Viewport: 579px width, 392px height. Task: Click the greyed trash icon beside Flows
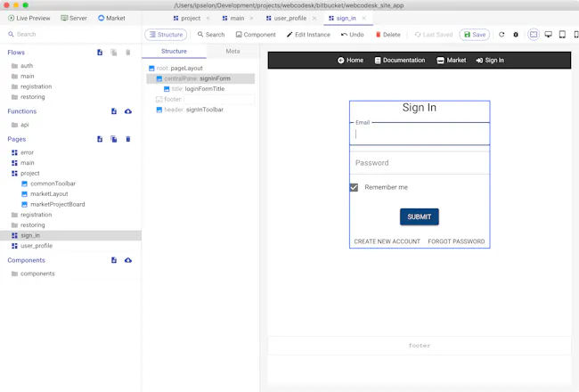click(x=127, y=53)
